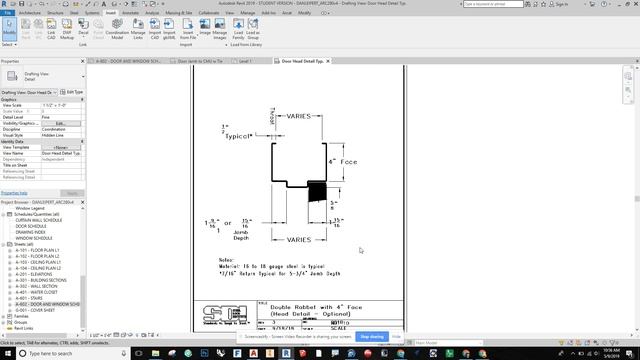Switch to the Level 1 view tab
Image resolution: width=640 pixels, height=360 pixels.
245,61
